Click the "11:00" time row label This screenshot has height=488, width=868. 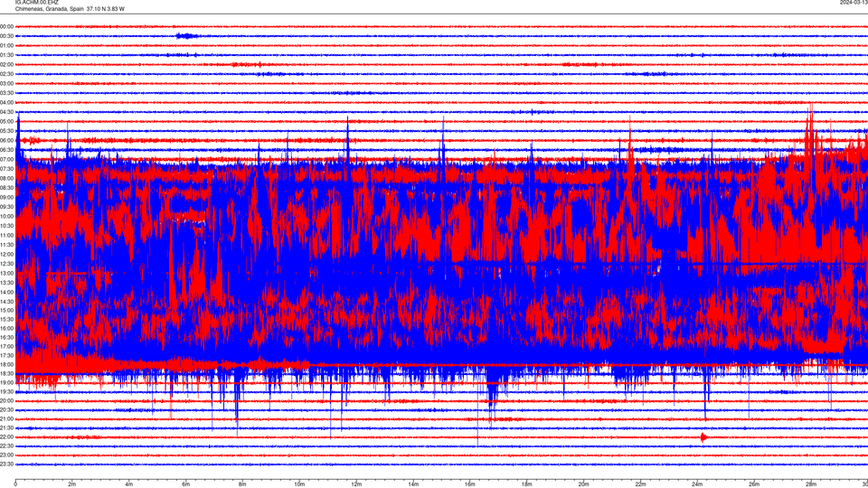pos(6,235)
